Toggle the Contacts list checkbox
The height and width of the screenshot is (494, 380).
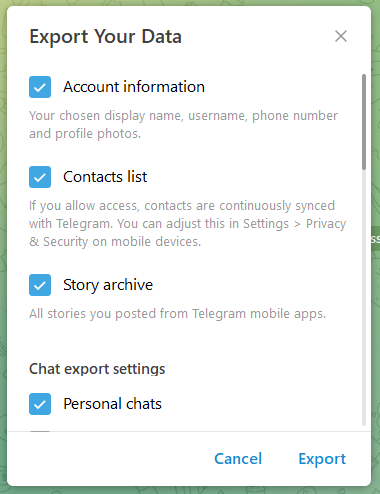40,177
